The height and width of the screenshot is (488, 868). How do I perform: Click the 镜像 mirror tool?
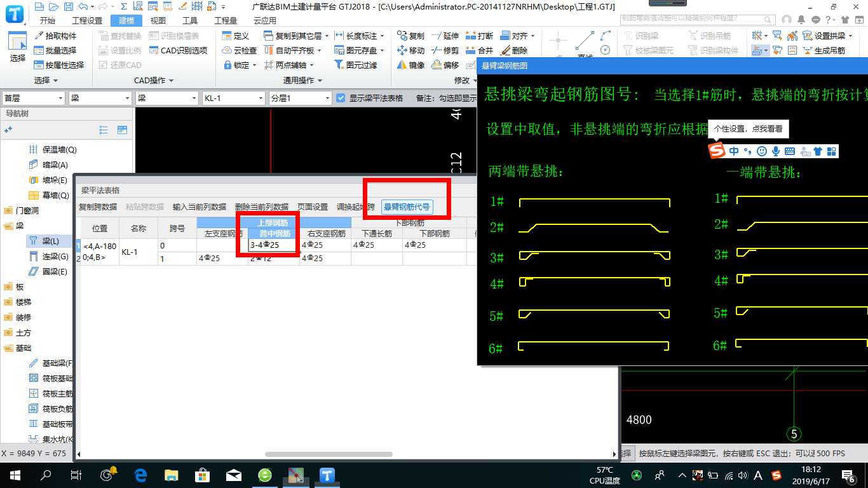coord(411,65)
